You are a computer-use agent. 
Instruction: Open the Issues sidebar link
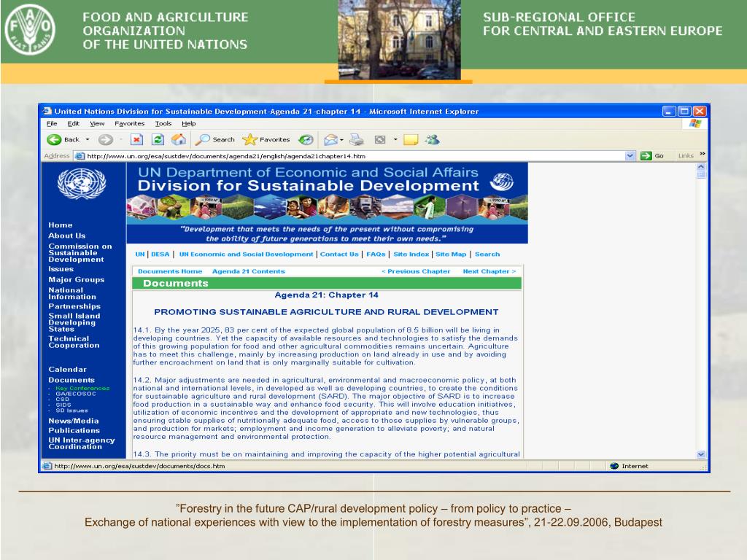(61, 269)
